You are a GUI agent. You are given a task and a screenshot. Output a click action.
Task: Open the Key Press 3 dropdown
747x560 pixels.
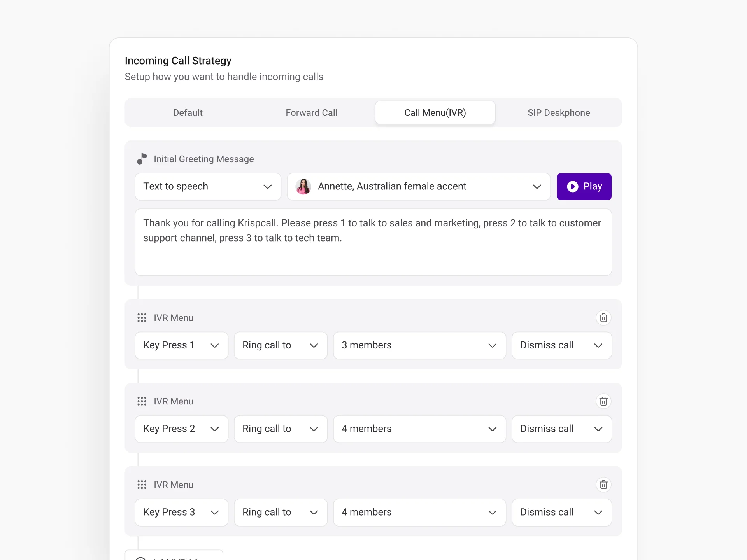[x=181, y=513]
